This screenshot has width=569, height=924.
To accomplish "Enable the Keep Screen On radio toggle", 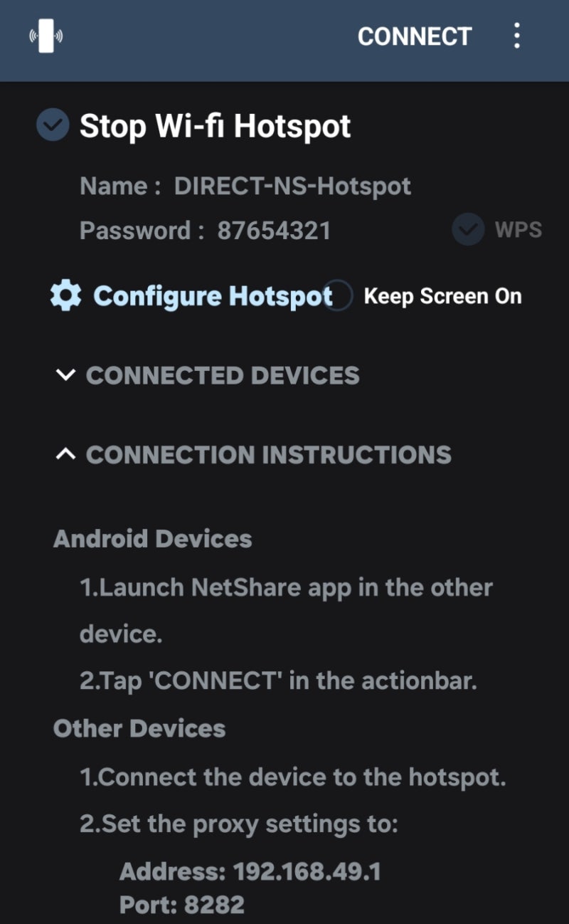I will pyautogui.click(x=338, y=295).
